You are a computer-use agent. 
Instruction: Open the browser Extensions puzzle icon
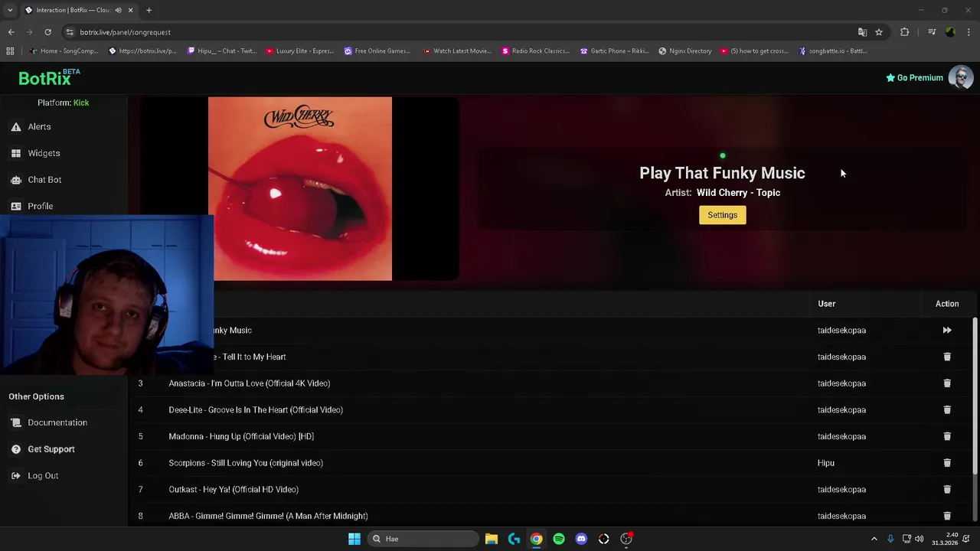point(904,32)
